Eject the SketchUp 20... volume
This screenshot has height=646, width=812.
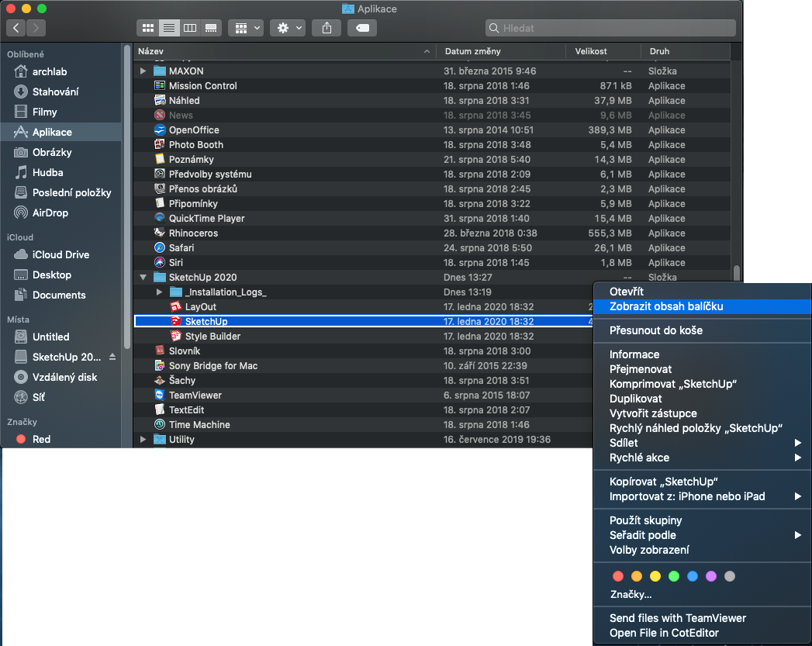pos(112,357)
